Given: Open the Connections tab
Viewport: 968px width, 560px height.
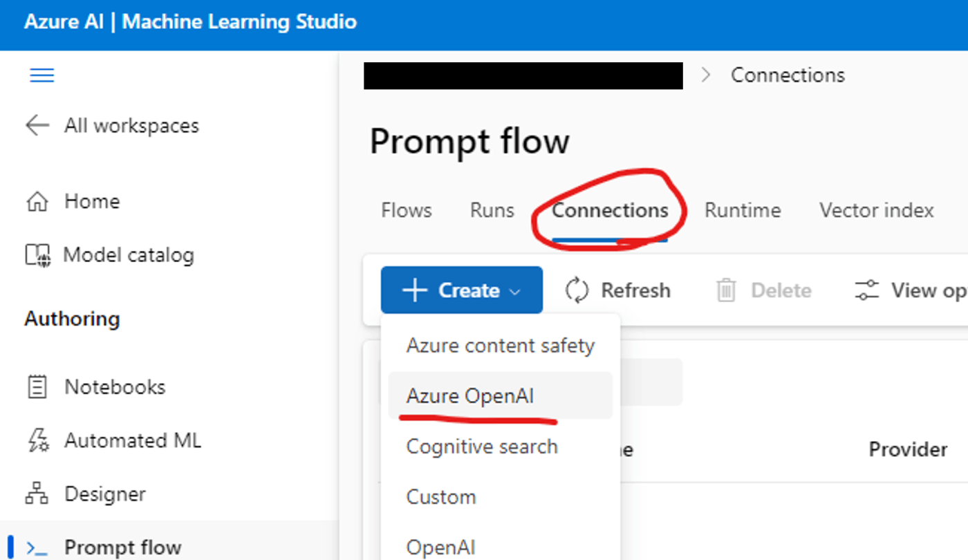Looking at the screenshot, I should (610, 210).
